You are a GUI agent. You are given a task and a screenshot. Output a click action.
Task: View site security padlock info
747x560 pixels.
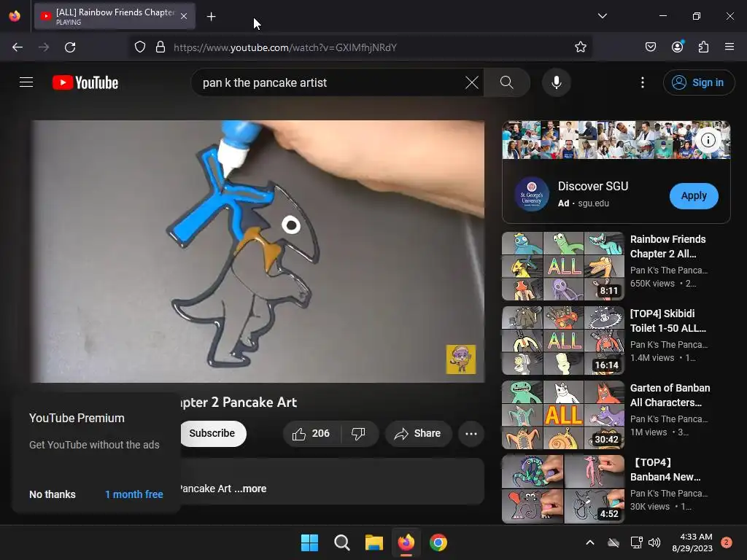click(x=160, y=47)
